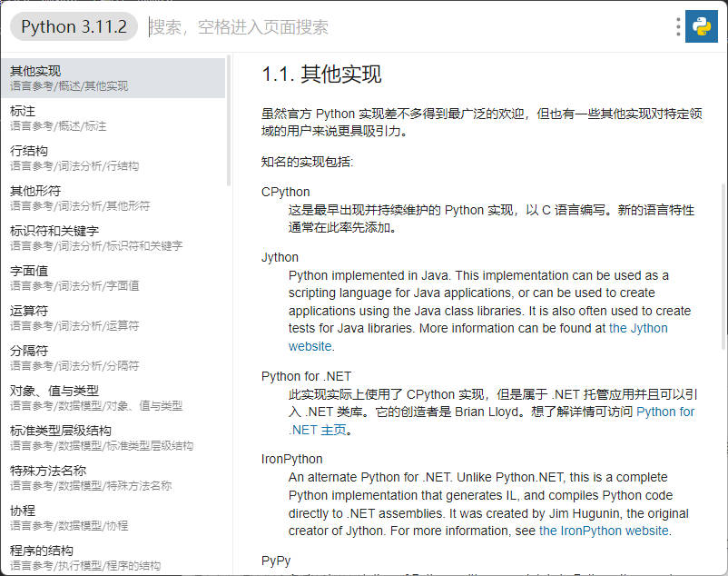Follow the Python for .NET 主页 link

[x=665, y=412]
